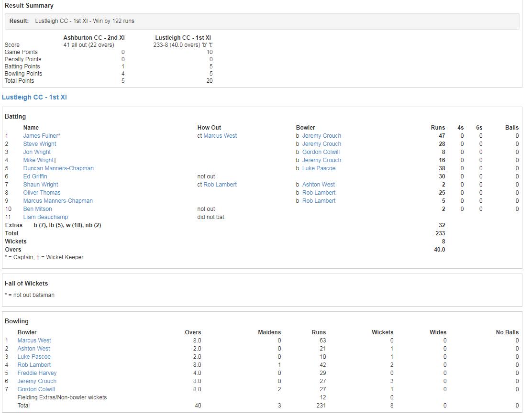
Task: View wicket keeper Mike Wright's link
Action: click(38, 160)
